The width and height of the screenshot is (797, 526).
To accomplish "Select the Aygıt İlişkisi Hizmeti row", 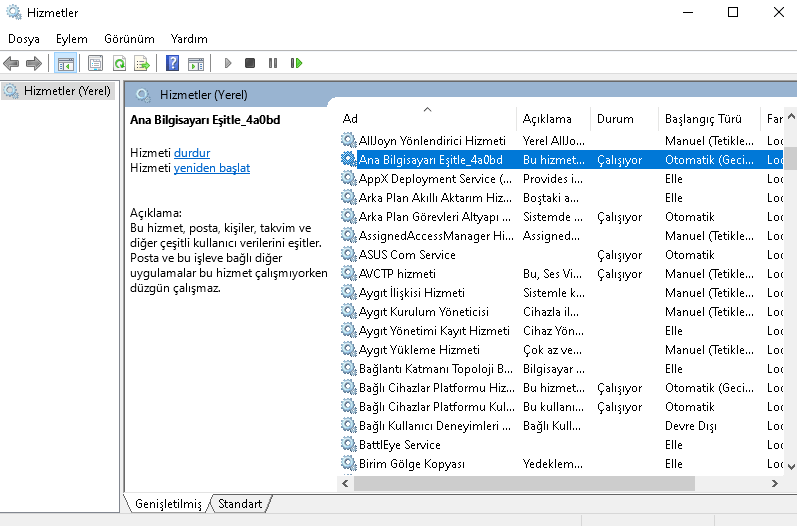I will (x=561, y=293).
